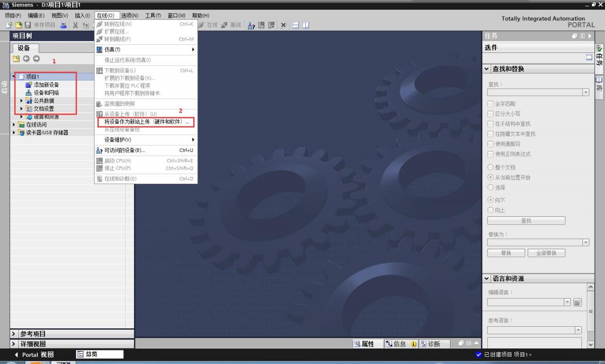Select Accessible devices (可访问的设备) menu entry
Screen dimensions: 605x364
click(146, 150)
